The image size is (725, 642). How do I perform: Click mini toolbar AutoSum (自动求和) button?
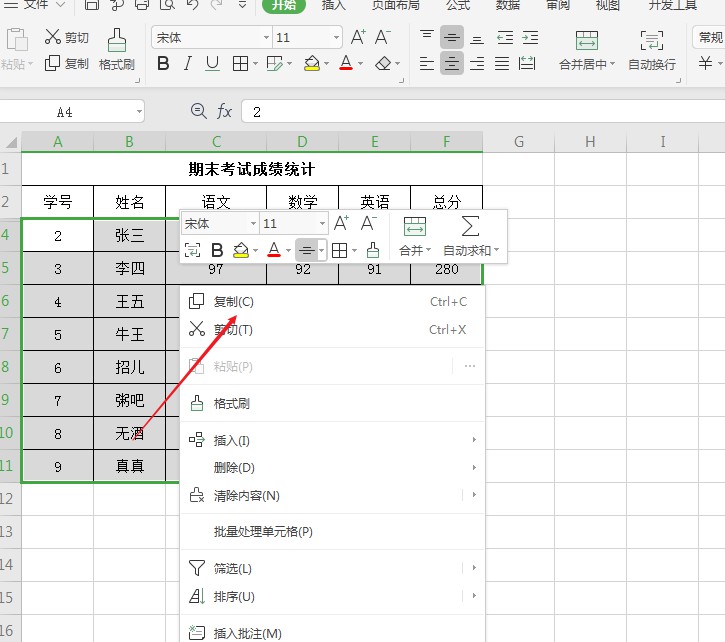coord(471,236)
